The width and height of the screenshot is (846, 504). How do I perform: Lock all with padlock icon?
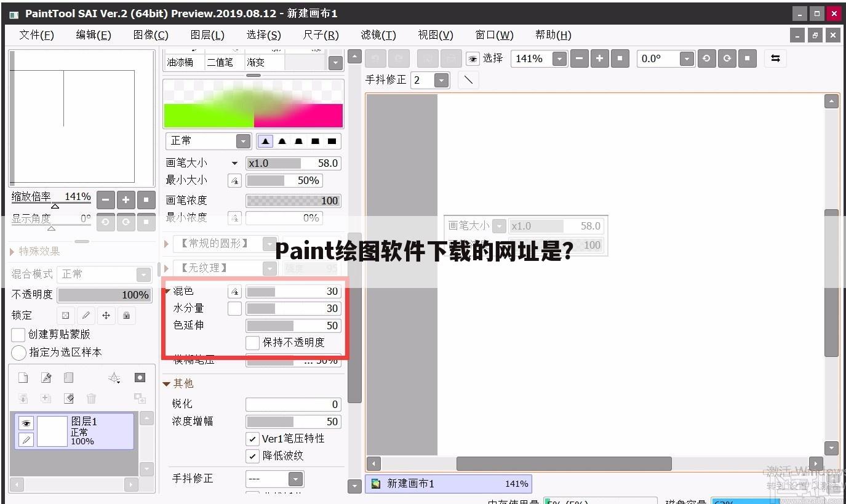coord(127,316)
